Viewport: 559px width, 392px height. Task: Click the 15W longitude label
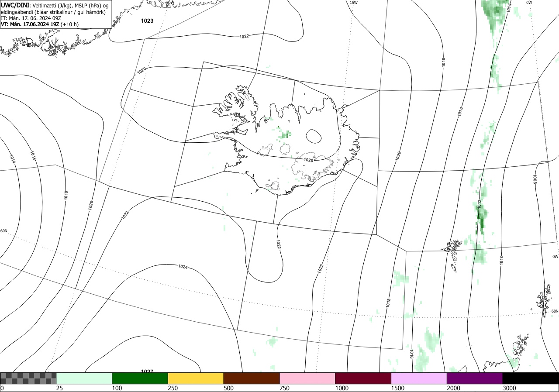(x=354, y=3)
